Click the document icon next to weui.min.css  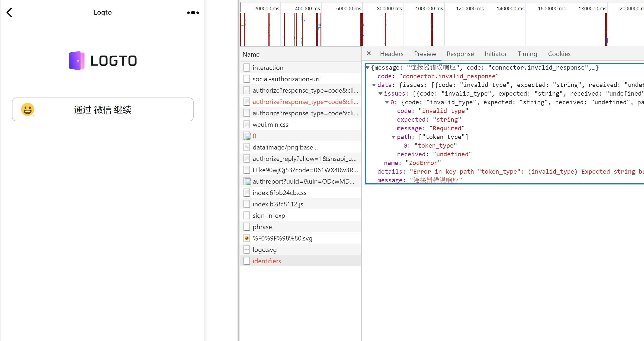[x=246, y=124]
